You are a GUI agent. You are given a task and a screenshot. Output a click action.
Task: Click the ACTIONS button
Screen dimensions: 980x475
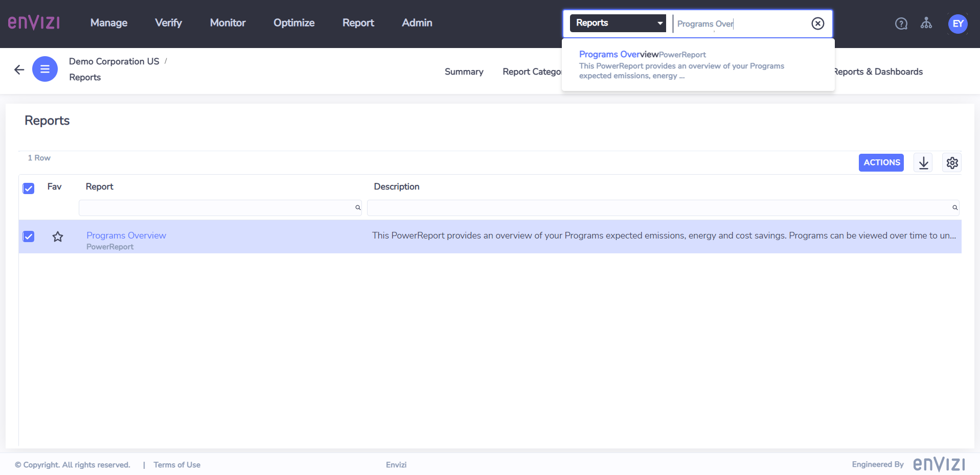pyautogui.click(x=881, y=162)
